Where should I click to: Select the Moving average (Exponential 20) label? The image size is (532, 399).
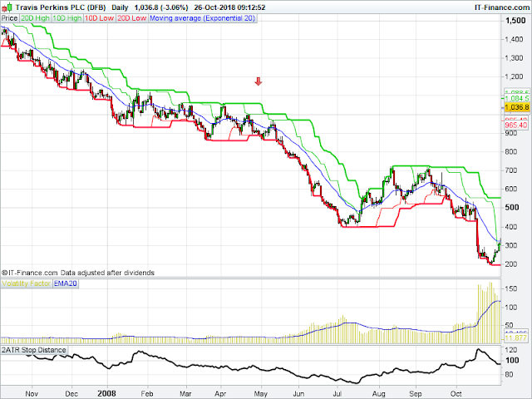click(202, 18)
